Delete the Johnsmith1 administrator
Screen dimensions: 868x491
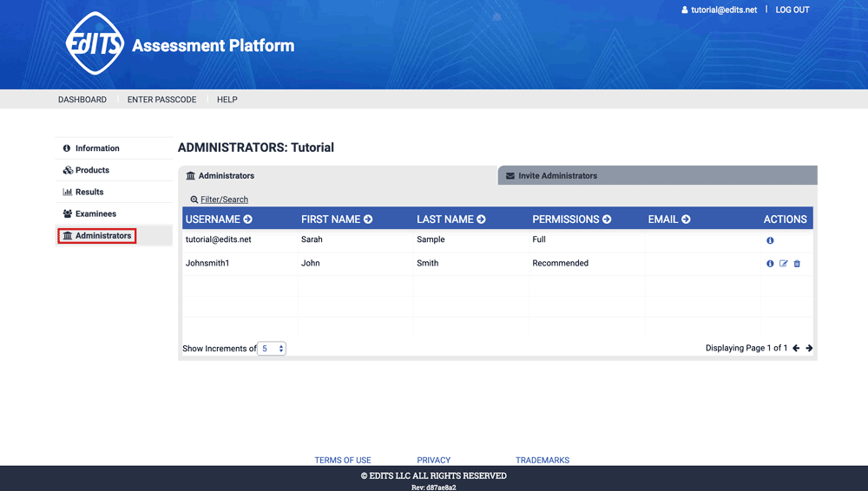click(797, 264)
